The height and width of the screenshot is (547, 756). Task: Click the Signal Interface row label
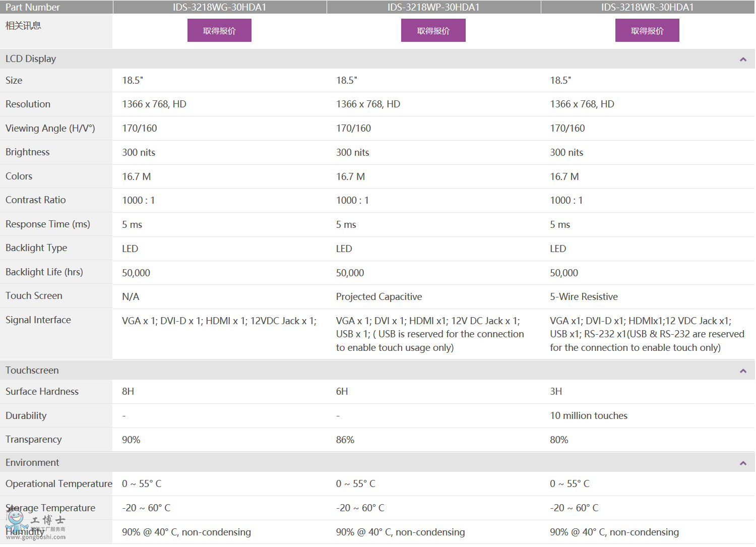[38, 320]
